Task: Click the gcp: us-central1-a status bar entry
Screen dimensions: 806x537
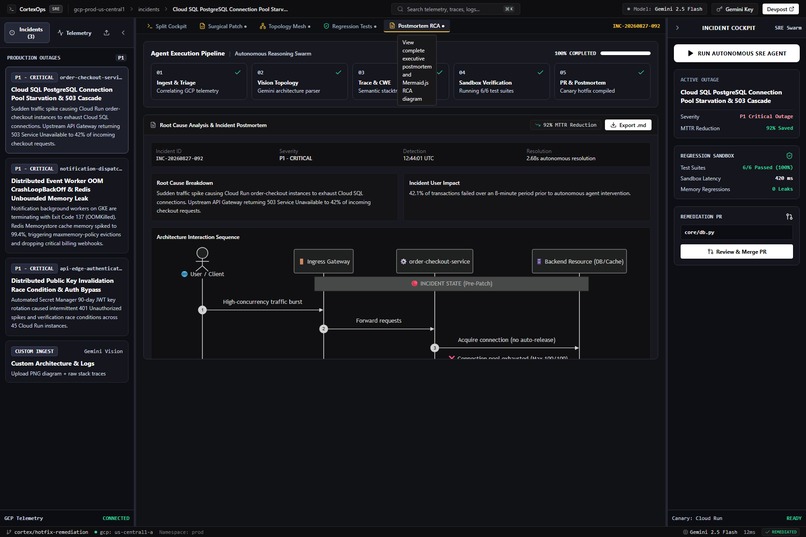Action: click(123, 532)
